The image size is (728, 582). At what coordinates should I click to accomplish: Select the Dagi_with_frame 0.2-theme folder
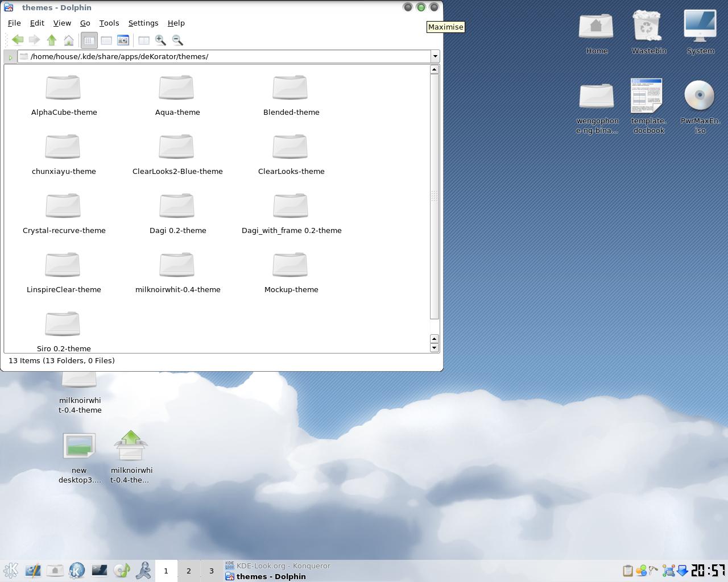click(291, 213)
